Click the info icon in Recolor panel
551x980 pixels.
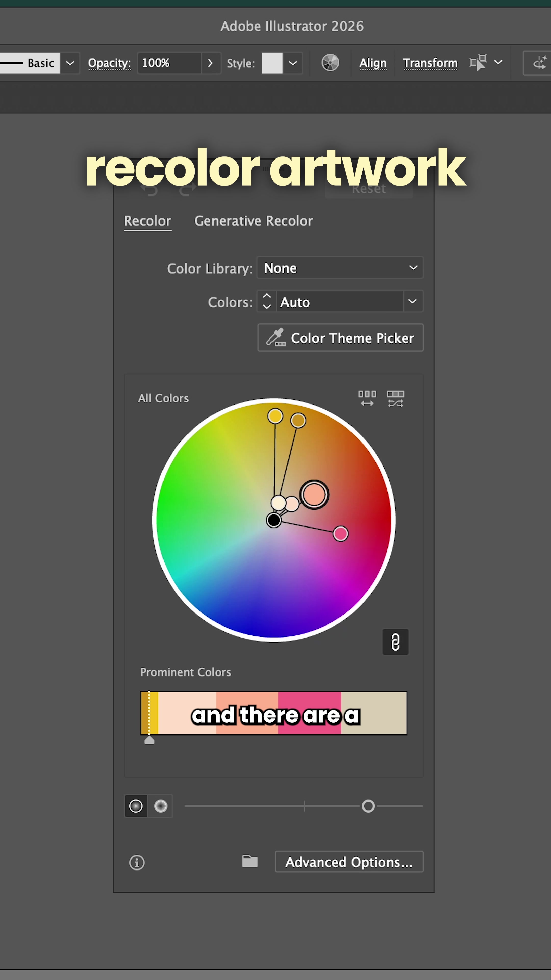click(137, 862)
